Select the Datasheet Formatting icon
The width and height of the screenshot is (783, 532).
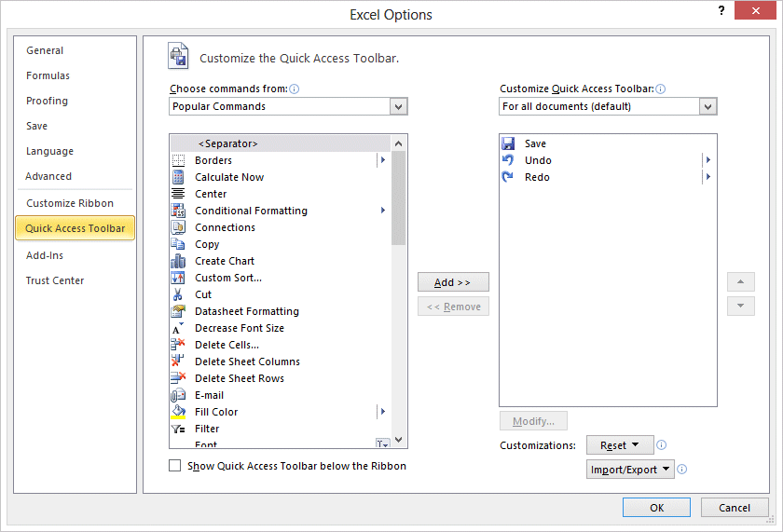point(178,311)
